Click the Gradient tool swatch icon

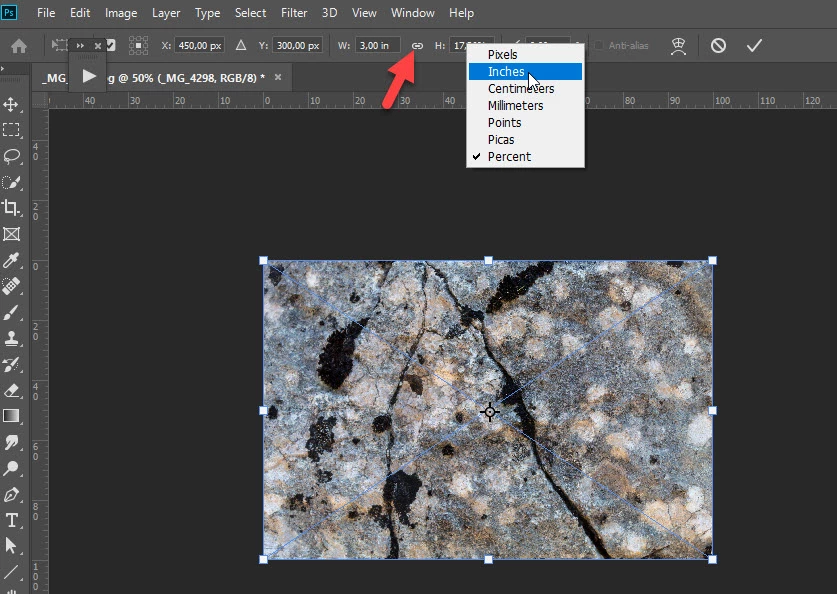[11, 416]
